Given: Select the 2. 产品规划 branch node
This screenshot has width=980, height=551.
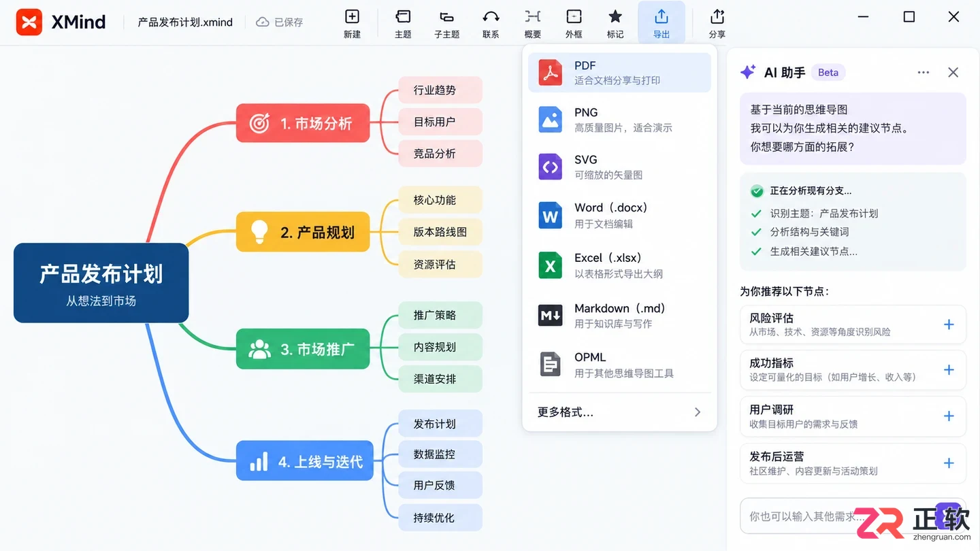Looking at the screenshot, I should click(x=304, y=232).
